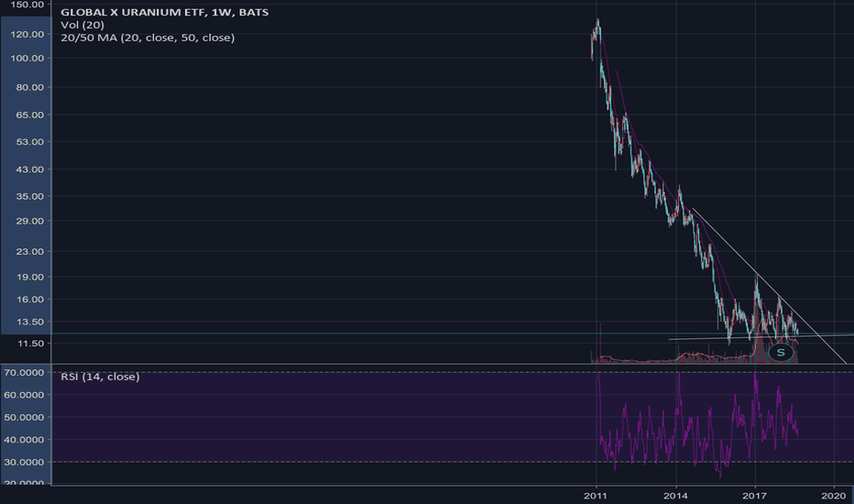This screenshot has width=854, height=504.
Task: Click the 16.00 price axis label
Action: (x=30, y=299)
